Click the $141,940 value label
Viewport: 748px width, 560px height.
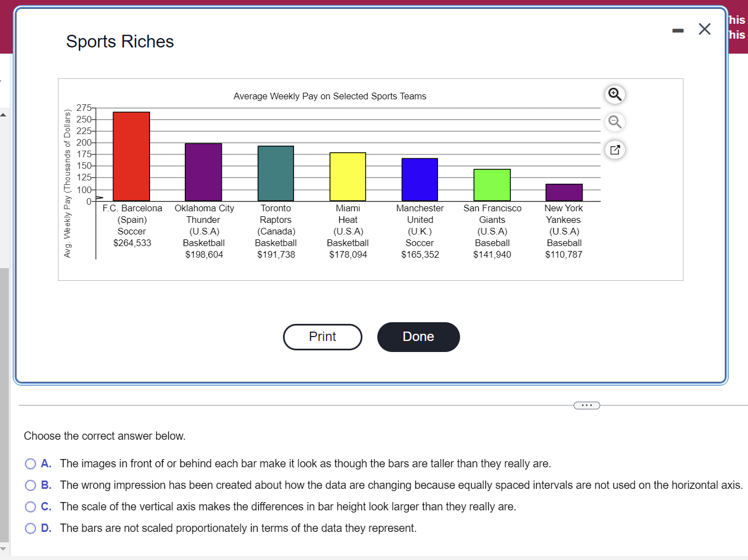tap(492, 255)
